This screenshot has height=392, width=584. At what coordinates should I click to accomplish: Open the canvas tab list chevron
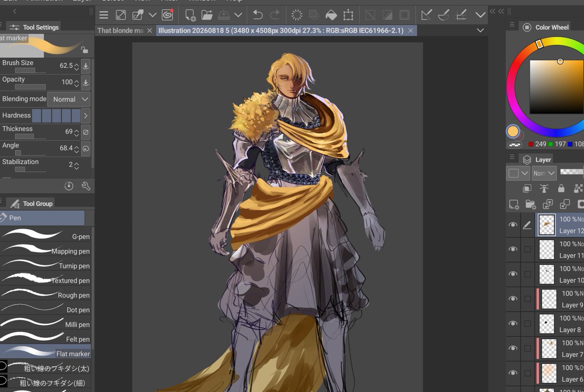481,31
